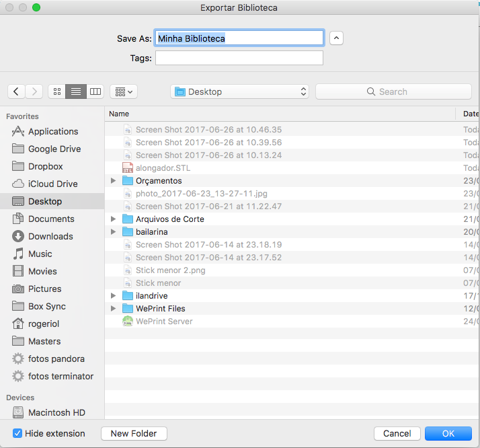This screenshot has height=448, width=480.
Task: Open the Desktop location popup menu
Action: [239, 91]
